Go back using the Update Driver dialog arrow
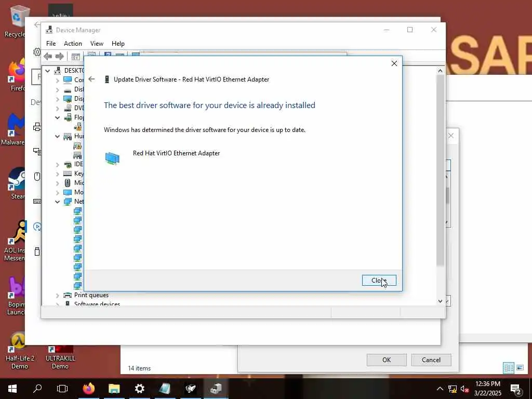Image resolution: width=532 pixels, height=399 pixels. (x=91, y=79)
